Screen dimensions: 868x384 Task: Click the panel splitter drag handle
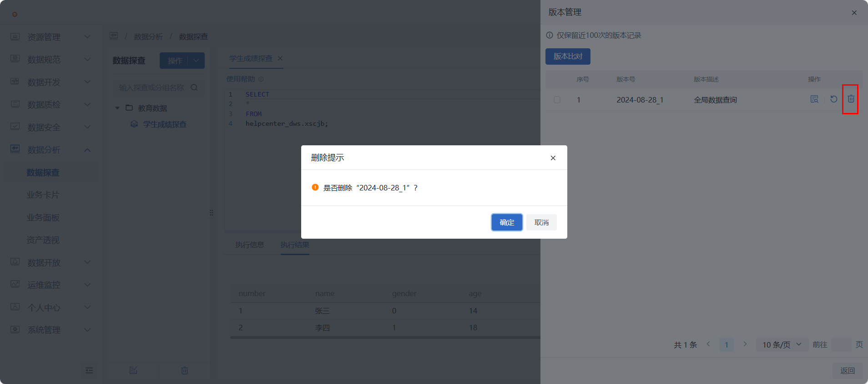[212, 213]
